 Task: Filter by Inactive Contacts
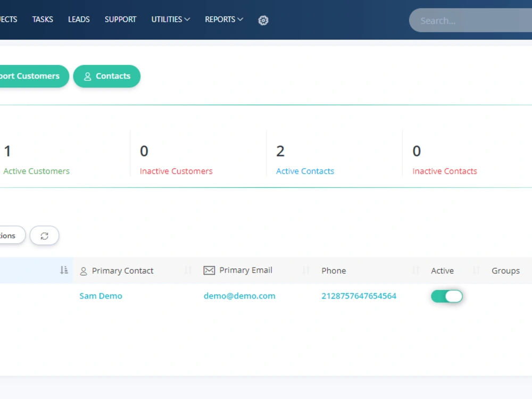point(444,171)
